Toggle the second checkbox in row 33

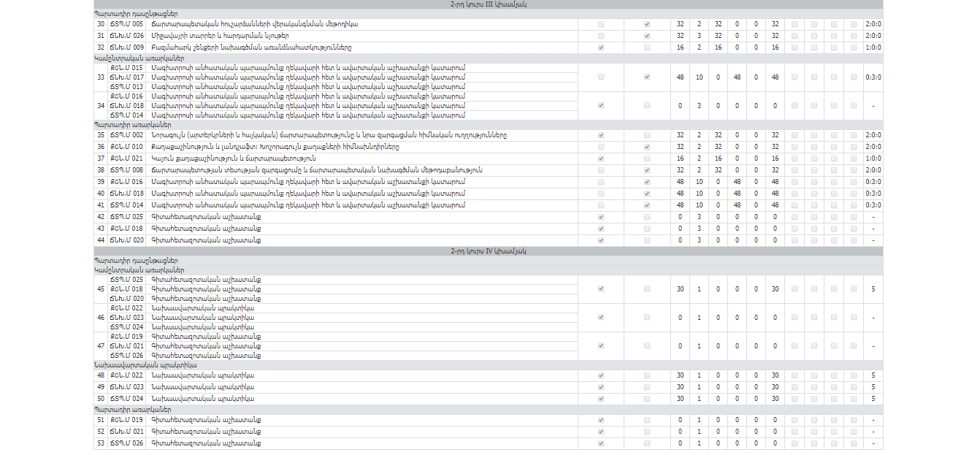[x=647, y=77]
